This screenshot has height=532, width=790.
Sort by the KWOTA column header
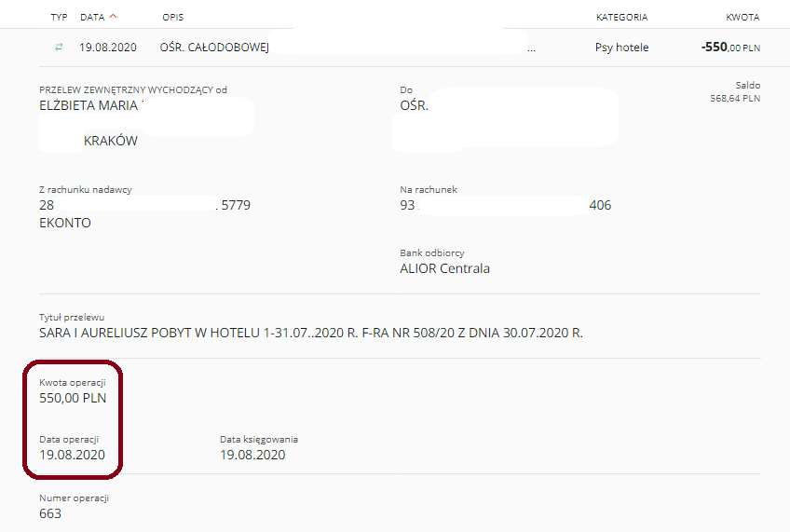[x=742, y=17]
